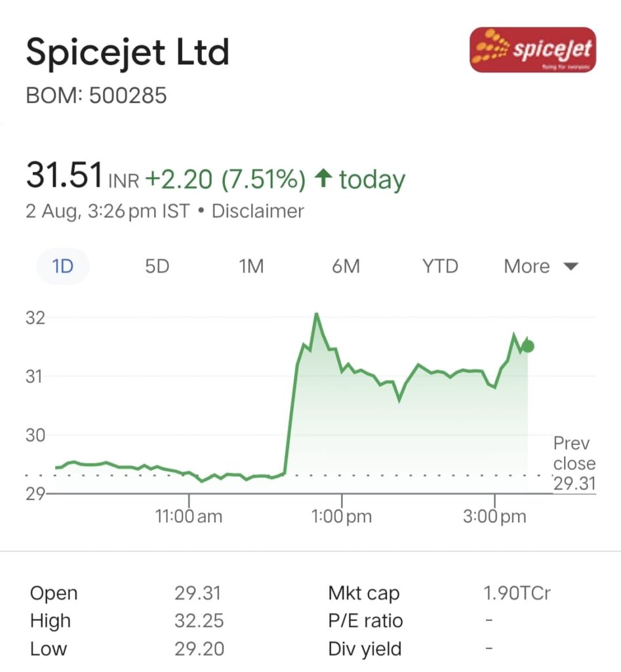Switch to the 5D time range
621x672 pixels.
point(157,266)
